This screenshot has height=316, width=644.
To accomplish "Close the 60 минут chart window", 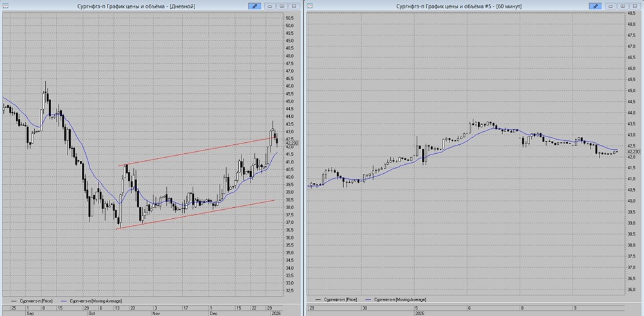I will point(634,6).
